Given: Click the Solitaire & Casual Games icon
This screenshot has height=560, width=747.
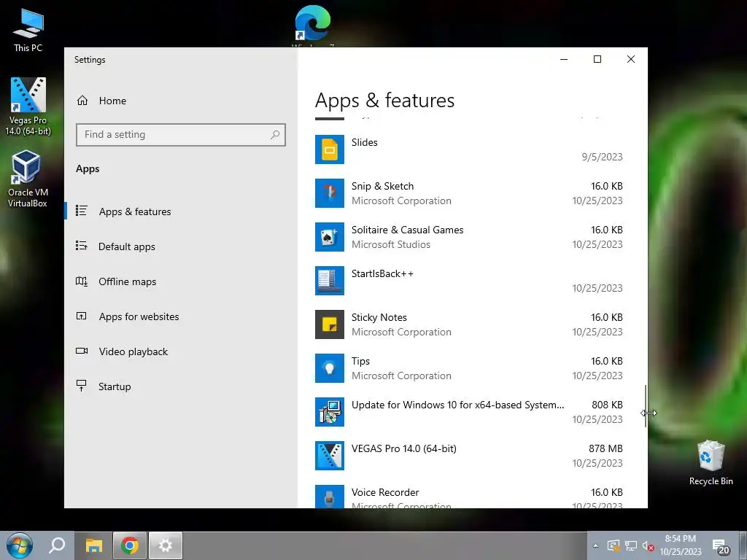Looking at the screenshot, I should tap(329, 237).
